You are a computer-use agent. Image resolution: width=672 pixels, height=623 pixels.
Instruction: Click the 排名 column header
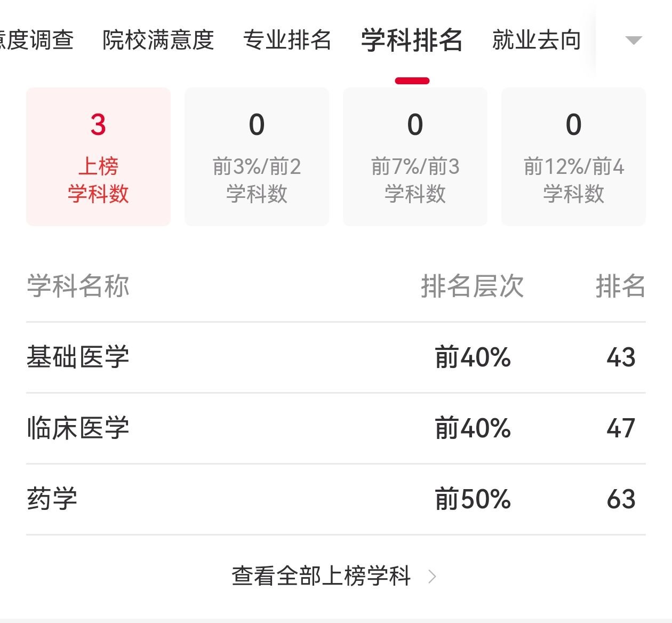620,286
